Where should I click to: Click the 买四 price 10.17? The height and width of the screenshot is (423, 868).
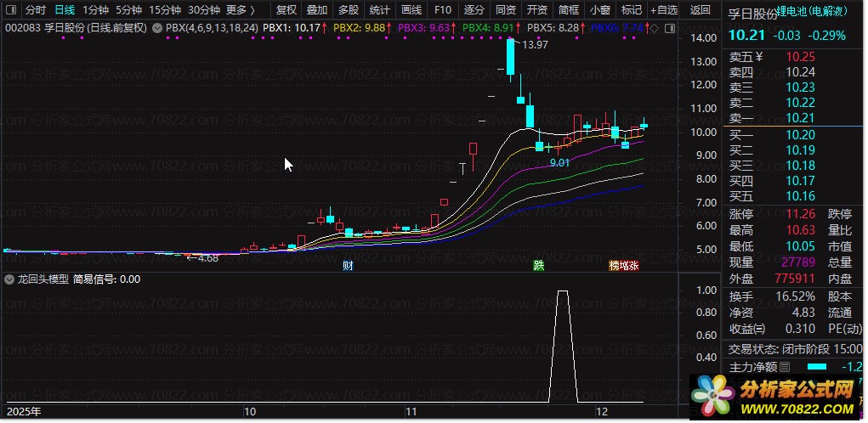click(801, 181)
